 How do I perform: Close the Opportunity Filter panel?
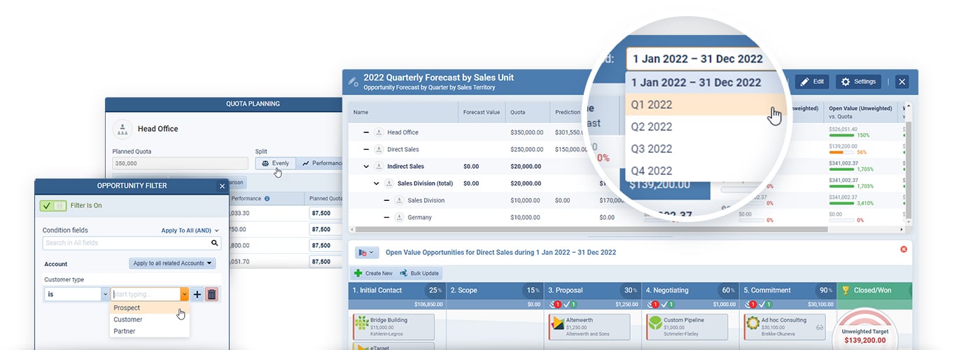[x=222, y=185]
